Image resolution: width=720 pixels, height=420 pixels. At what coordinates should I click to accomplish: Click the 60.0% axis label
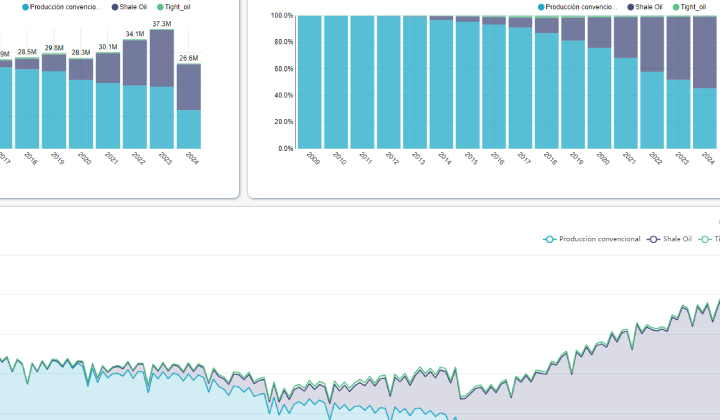pos(284,69)
